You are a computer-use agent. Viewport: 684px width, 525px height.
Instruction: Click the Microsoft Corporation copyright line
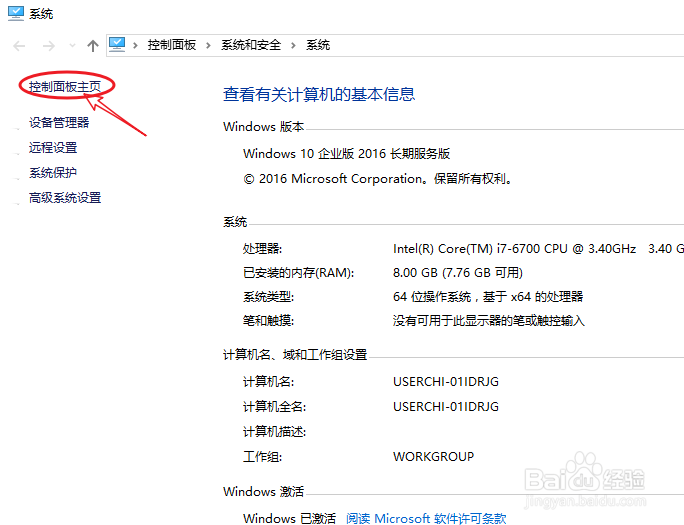pyautogui.click(x=378, y=179)
